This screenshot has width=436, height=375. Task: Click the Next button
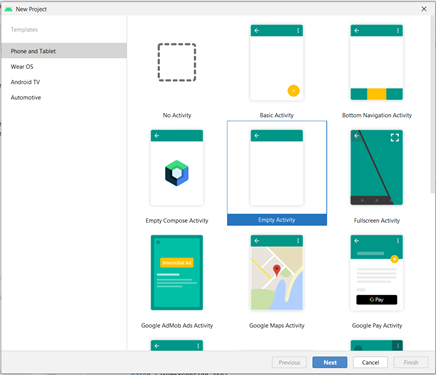click(330, 362)
